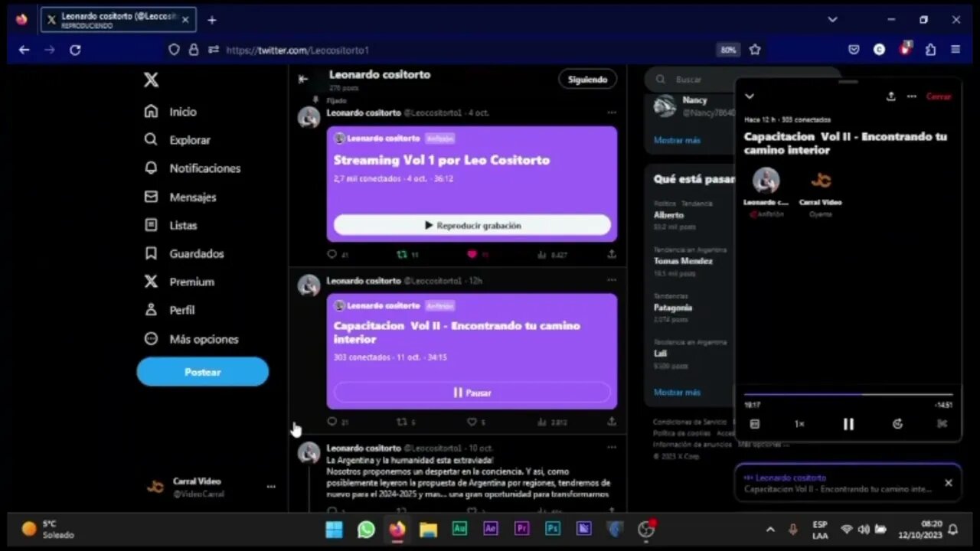
Task: Open Notificaciones in the sidebar
Action: click(x=192, y=168)
